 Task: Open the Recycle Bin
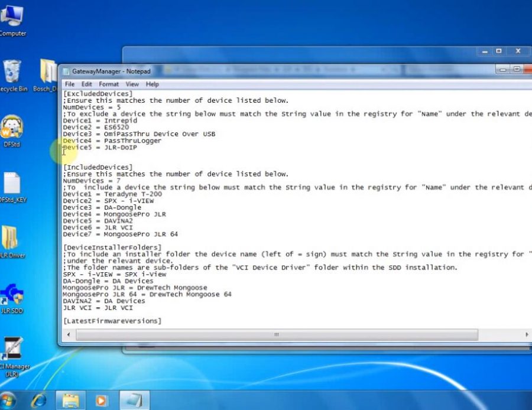12,70
